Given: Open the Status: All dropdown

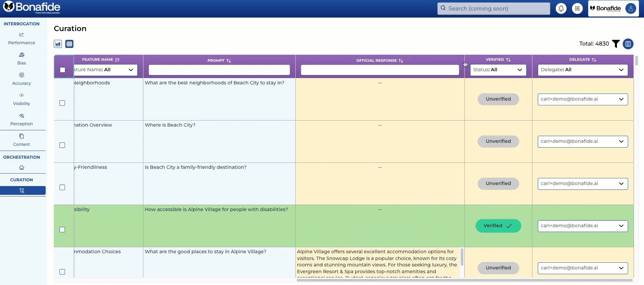Looking at the screenshot, I should 498,70.
